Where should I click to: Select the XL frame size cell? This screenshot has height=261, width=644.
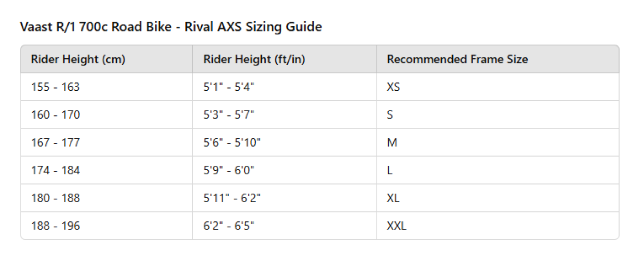coord(393,198)
